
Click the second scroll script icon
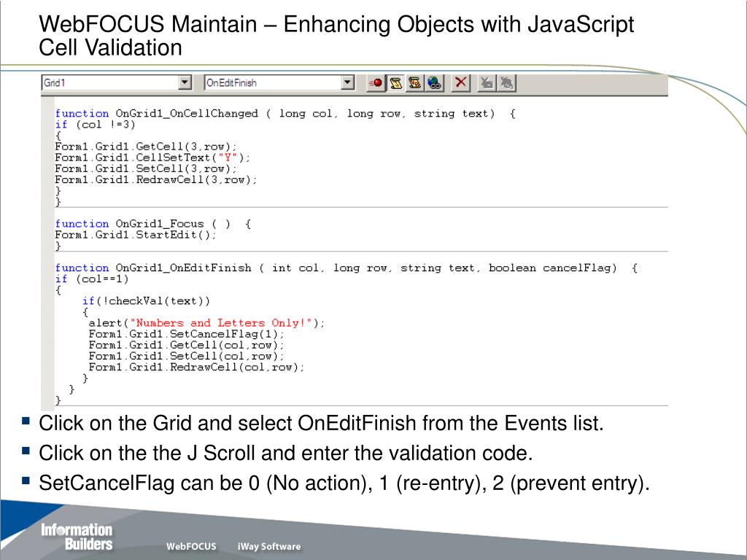(x=415, y=83)
